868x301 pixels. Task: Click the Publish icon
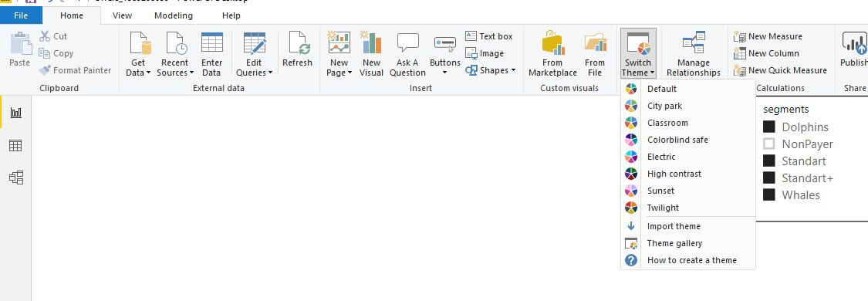854,43
